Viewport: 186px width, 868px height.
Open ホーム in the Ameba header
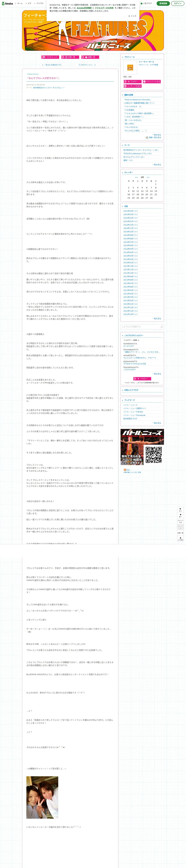[x=20, y=3]
